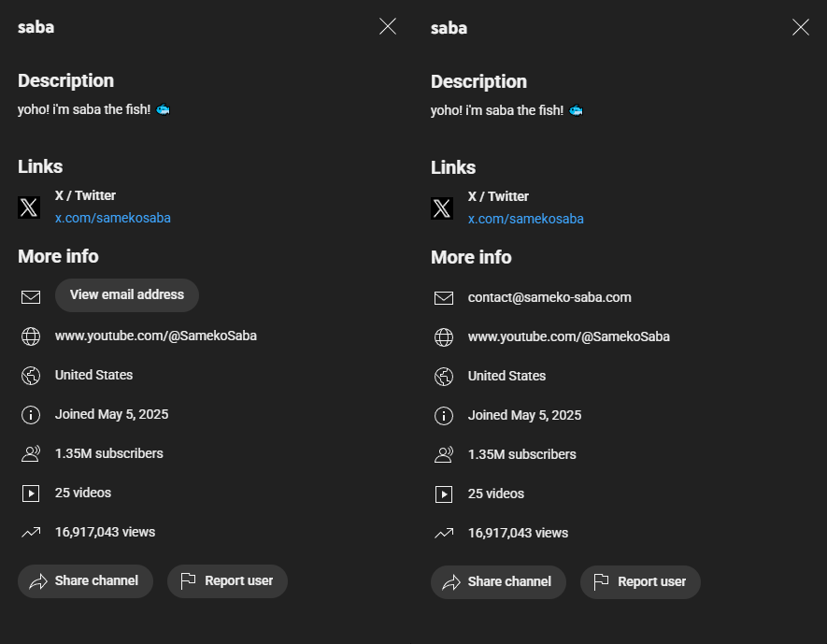
Task: Click the views trending icon in left panel
Action: pyautogui.click(x=31, y=533)
